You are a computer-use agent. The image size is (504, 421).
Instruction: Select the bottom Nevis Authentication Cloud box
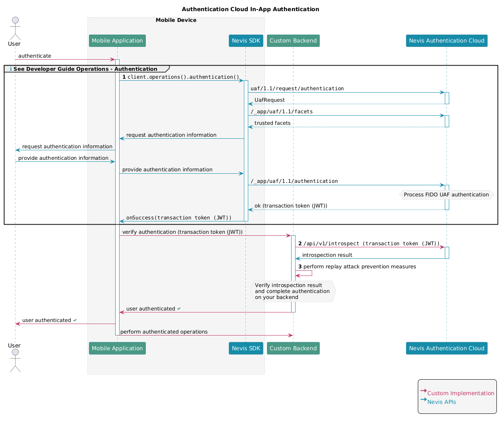point(446,348)
